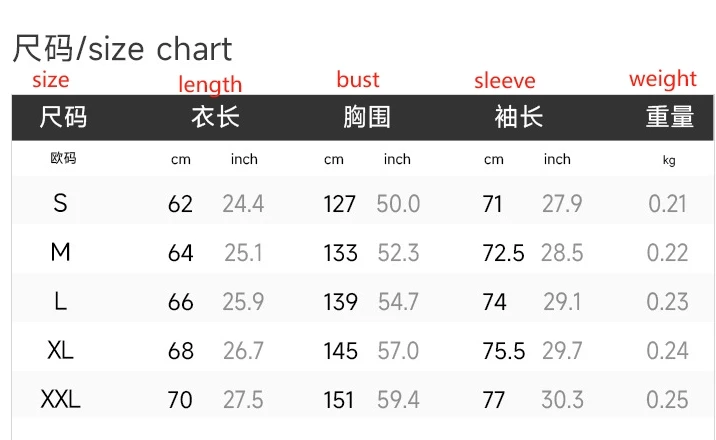Click the 127 bust value for size S
Image resolution: width=716 pixels, height=440 pixels.
(340, 205)
